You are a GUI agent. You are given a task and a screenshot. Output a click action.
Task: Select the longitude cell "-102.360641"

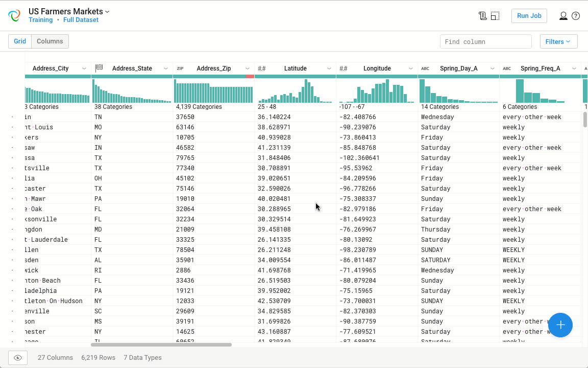pyautogui.click(x=359, y=158)
